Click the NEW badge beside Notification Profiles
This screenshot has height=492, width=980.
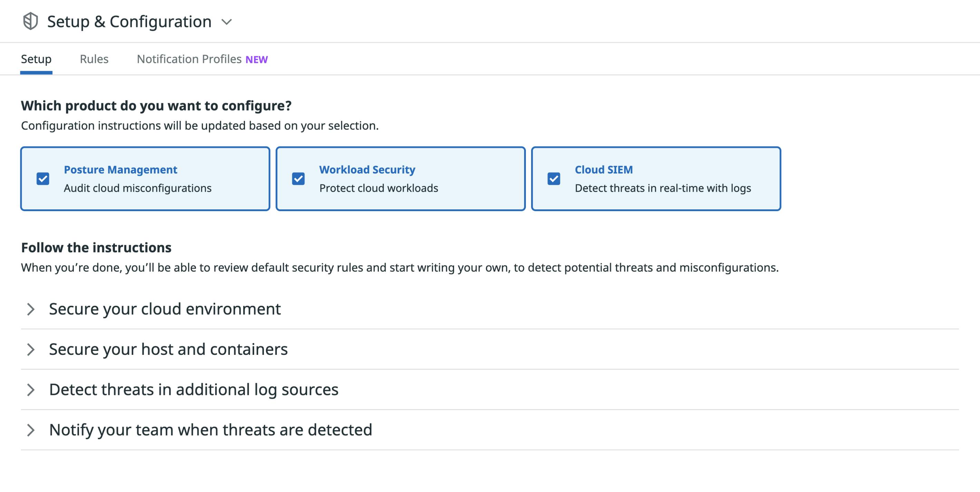click(257, 60)
